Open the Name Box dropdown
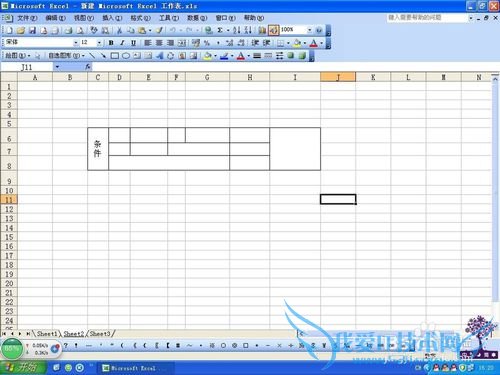 (57, 67)
